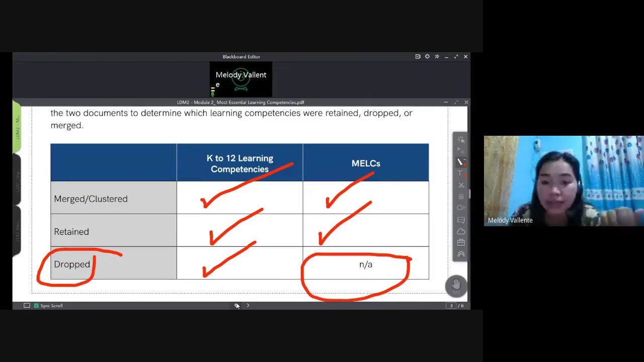This screenshot has width=644, height=362.
Task: Switch to the second dark document side tab
Action: (x=17, y=180)
